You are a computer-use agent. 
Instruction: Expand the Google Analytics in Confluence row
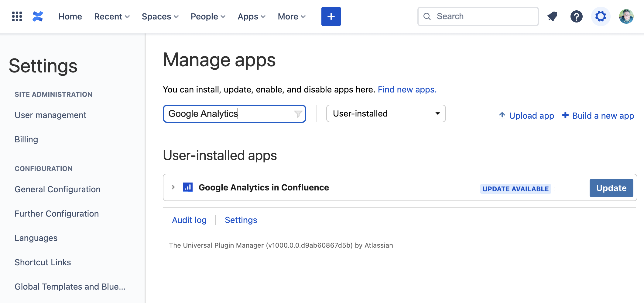point(173,187)
